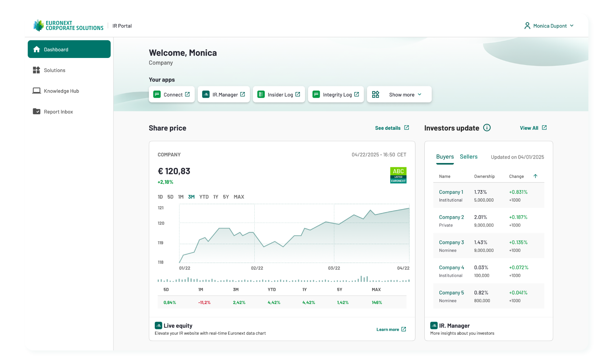Open Integrity Log external link icon
Image resolution: width=613 pixels, height=364 pixels.
click(x=357, y=94)
